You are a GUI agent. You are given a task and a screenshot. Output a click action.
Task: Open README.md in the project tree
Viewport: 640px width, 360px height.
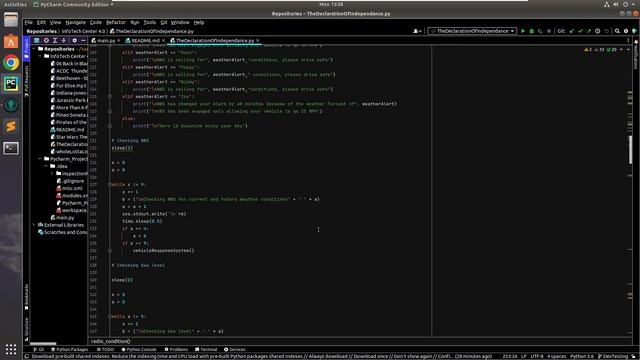pos(67,130)
